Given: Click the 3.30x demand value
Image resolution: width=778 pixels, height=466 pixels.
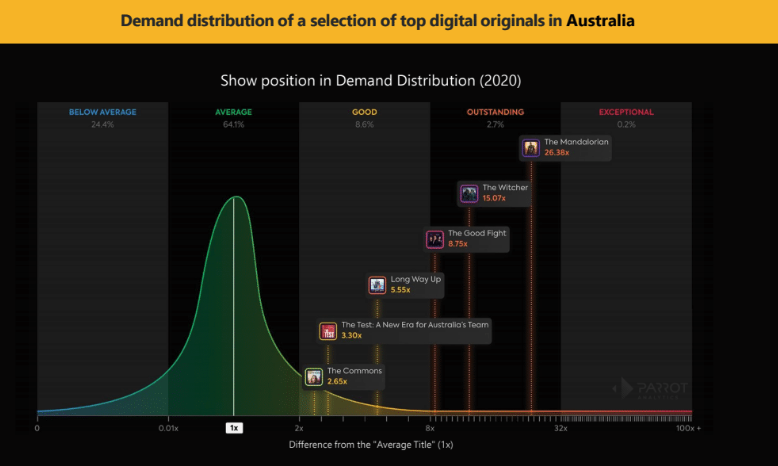Looking at the screenshot, I should (x=351, y=336).
